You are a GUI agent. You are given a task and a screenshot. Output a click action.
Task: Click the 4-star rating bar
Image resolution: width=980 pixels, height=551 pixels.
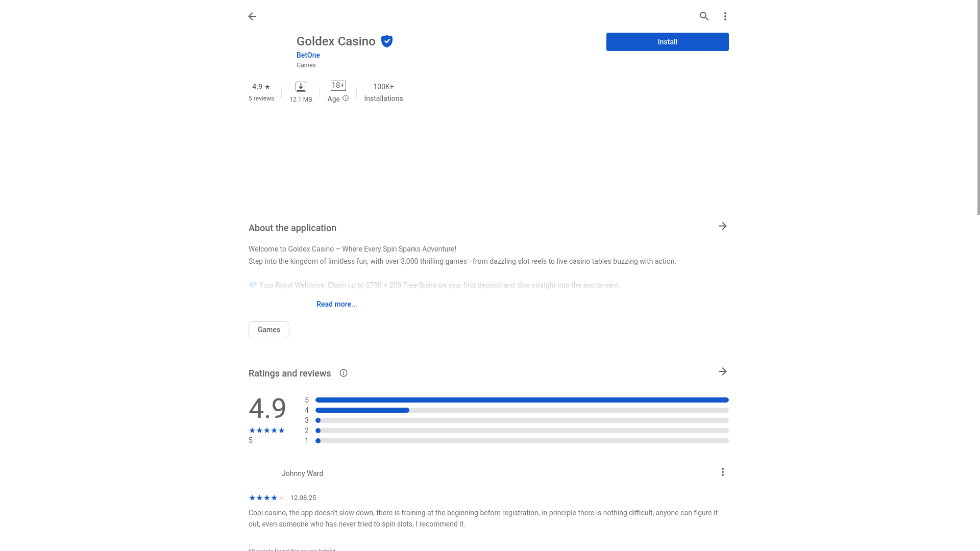522,410
